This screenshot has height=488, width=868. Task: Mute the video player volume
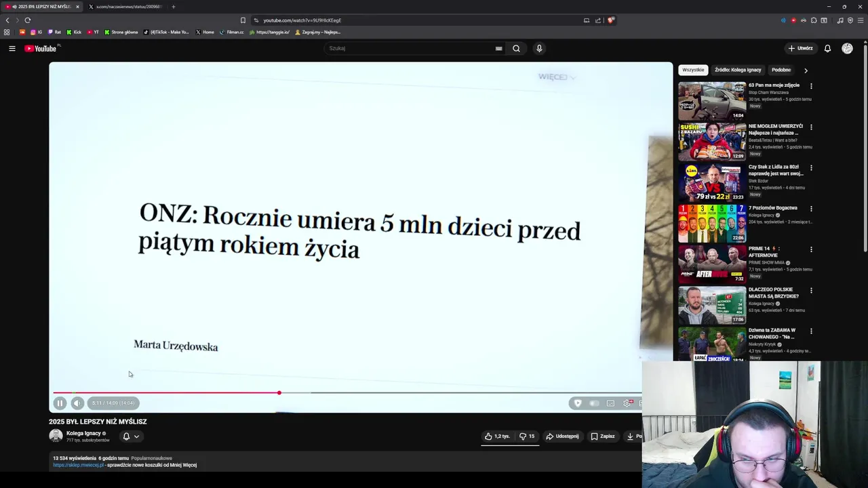point(77,403)
